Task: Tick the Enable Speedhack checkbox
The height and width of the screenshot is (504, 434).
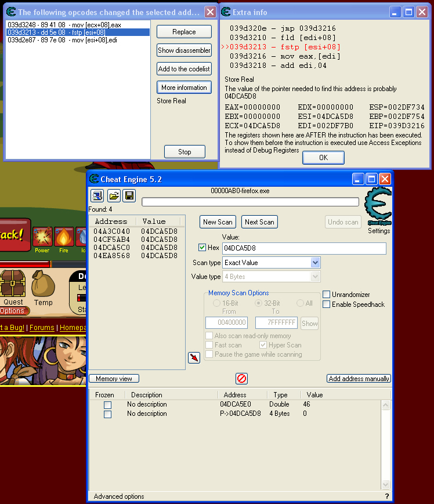Action: [327, 304]
